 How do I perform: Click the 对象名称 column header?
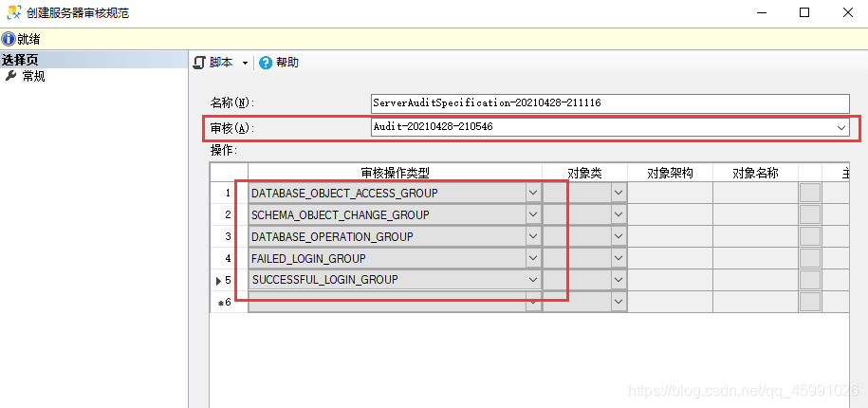coord(755,173)
